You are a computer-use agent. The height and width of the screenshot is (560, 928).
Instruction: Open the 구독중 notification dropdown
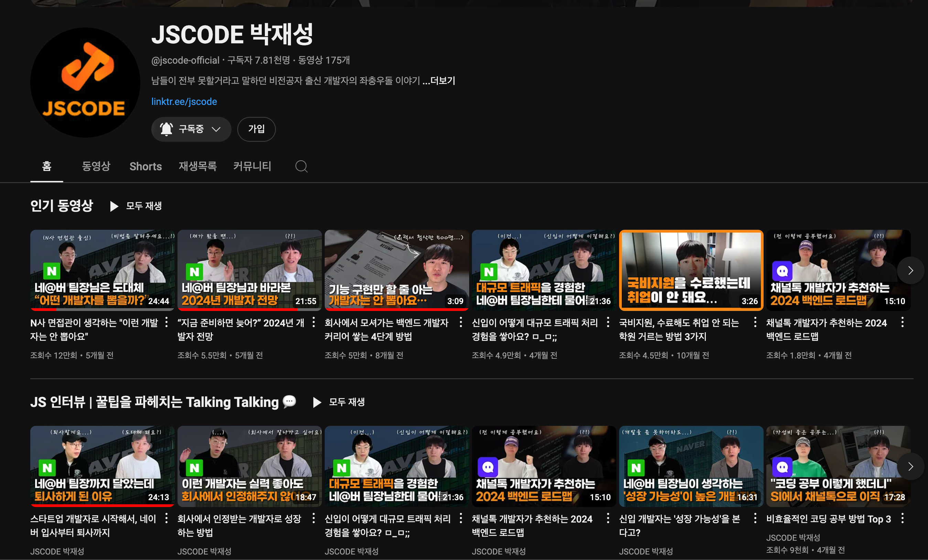coord(191,129)
